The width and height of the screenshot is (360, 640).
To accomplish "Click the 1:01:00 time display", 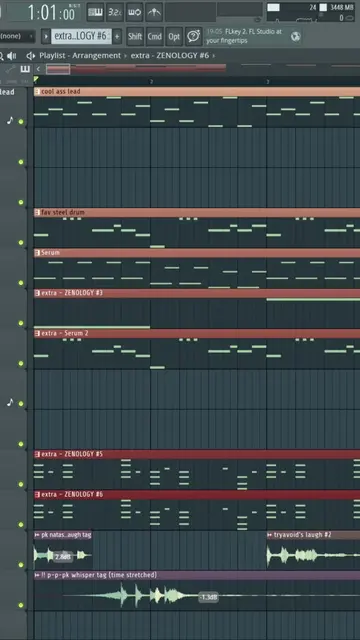I will (52, 13).
